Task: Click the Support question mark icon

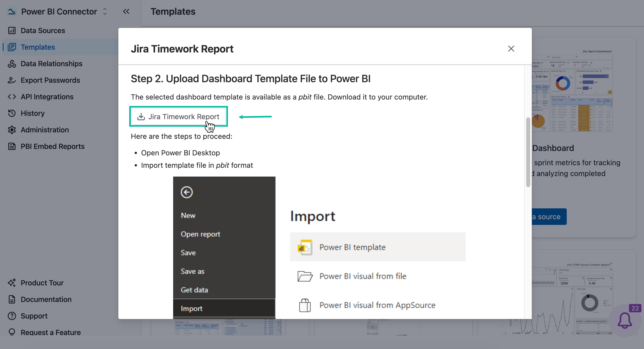Action: pos(12,316)
